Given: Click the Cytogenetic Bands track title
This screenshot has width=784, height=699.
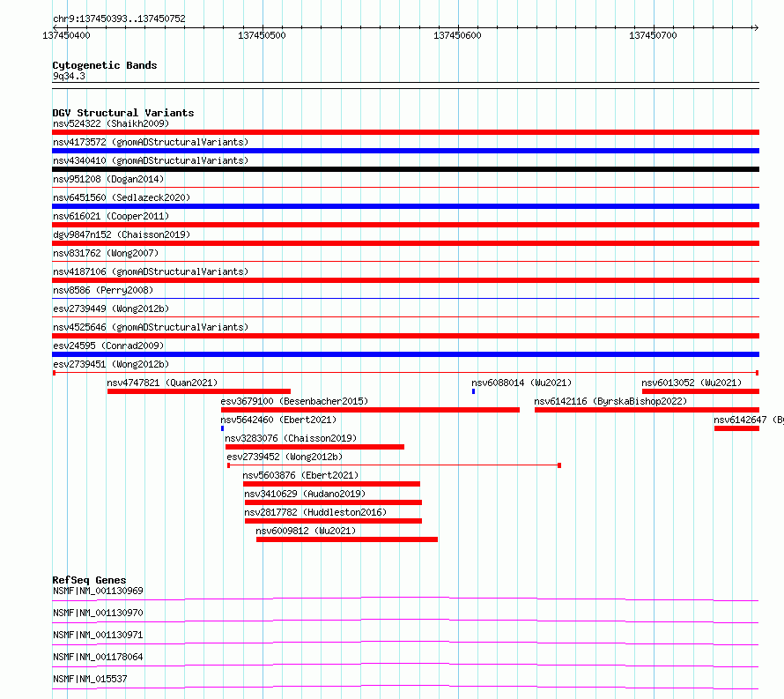Looking at the screenshot, I should (105, 65).
